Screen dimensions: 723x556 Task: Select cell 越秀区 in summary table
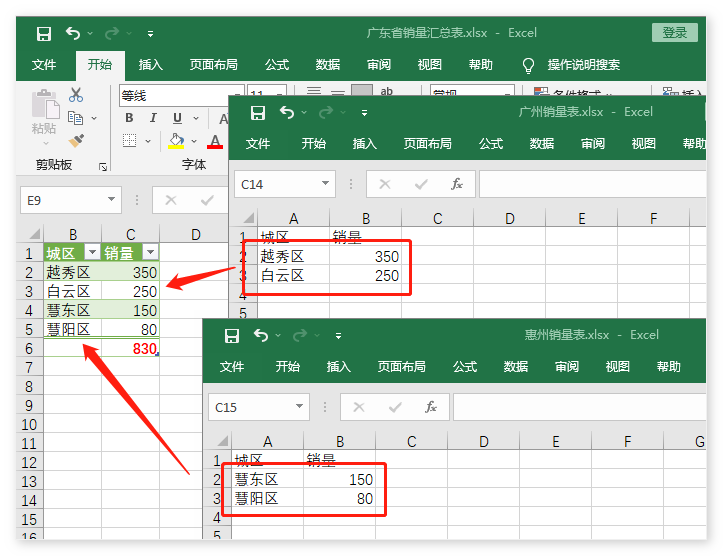pos(73,272)
